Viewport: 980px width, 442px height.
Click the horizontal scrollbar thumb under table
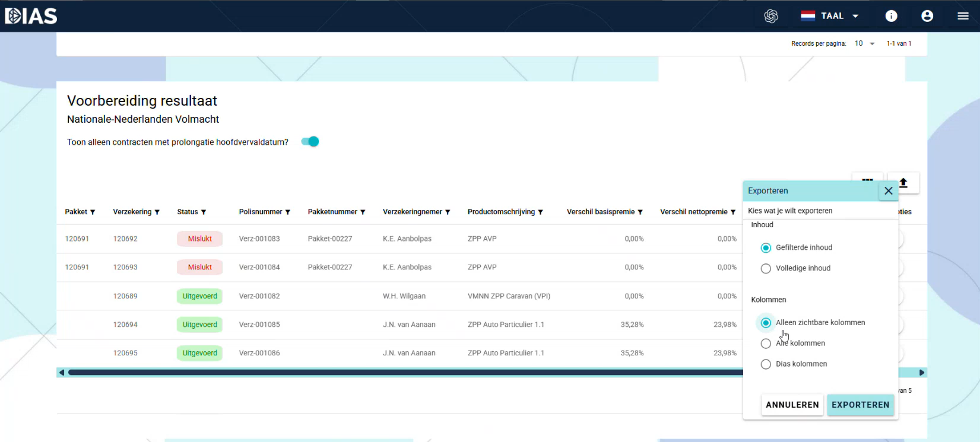pos(405,373)
